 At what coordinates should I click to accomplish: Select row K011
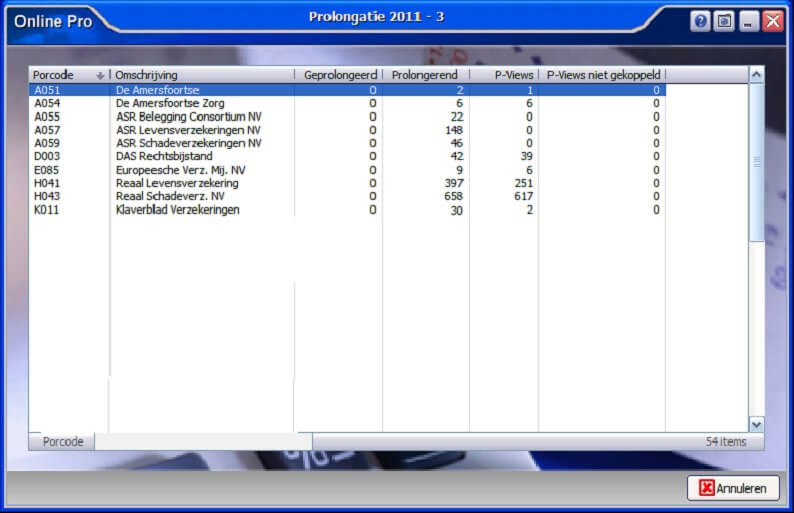tap(347, 210)
